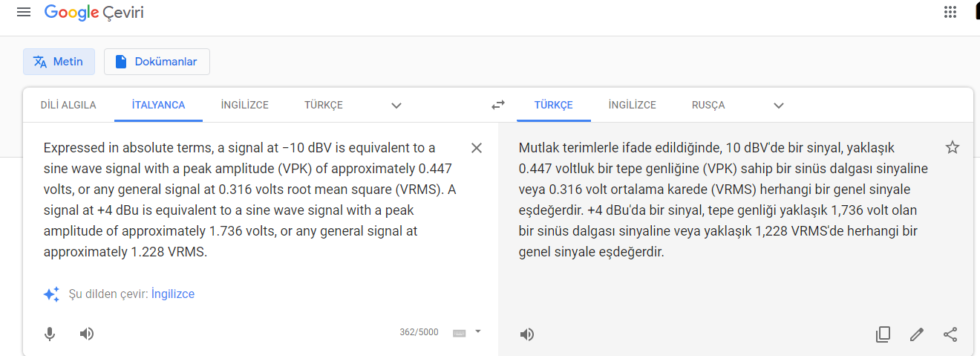
Task: Listen to the source text
Action: [87, 334]
